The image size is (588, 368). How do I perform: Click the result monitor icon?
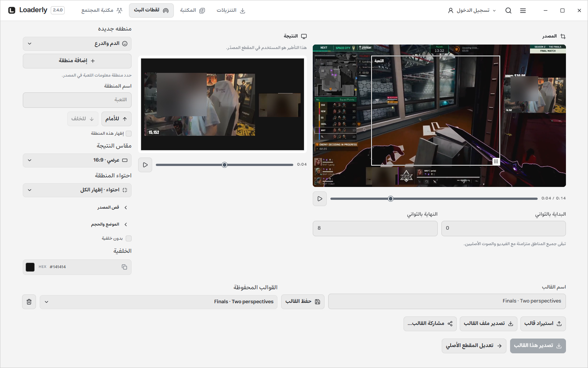pyautogui.click(x=304, y=36)
